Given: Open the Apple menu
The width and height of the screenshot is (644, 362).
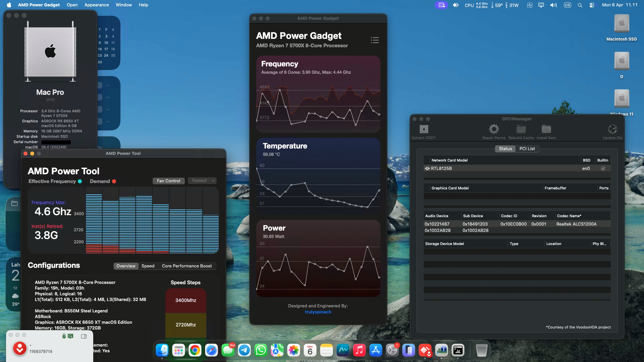Looking at the screenshot, I should coord(9,5).
